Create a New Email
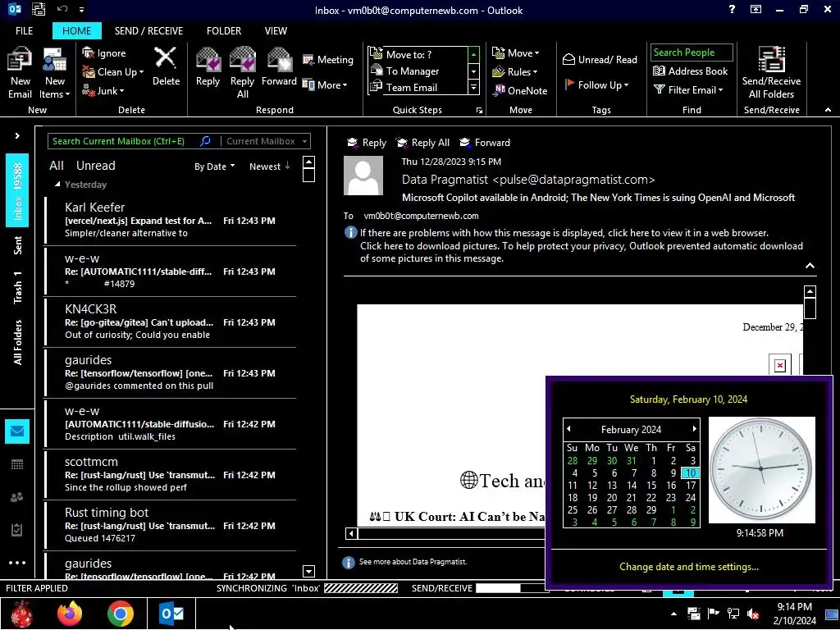 coord(20,73)
